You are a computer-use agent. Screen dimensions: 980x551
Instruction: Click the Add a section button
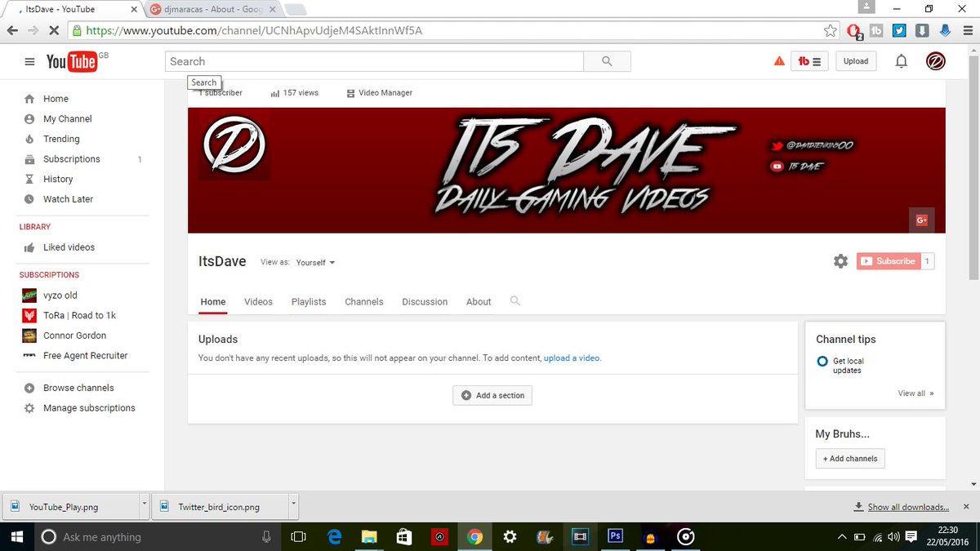tap(492, 395)
